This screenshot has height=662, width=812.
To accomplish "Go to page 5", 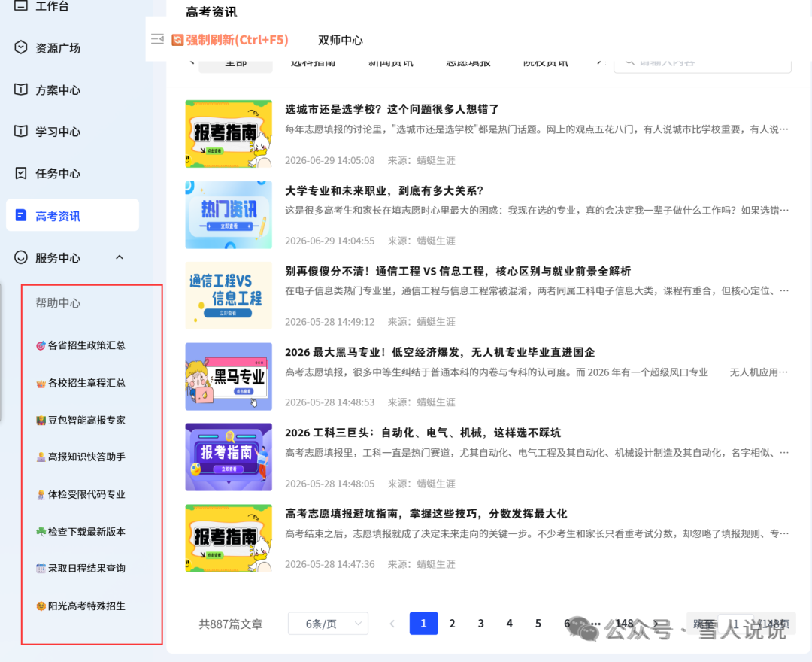I will (538, 624).
